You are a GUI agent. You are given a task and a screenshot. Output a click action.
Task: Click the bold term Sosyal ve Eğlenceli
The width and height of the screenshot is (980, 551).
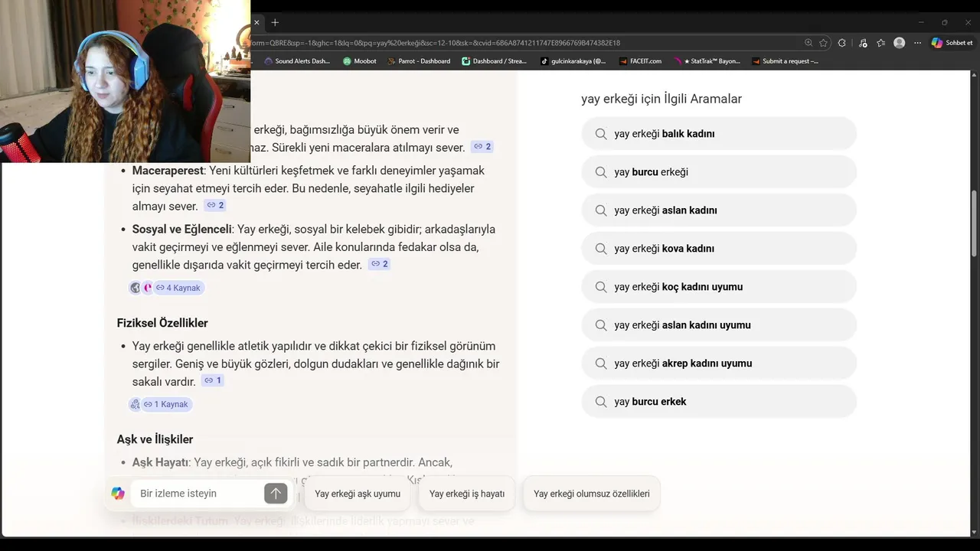[x=181, y=229]
